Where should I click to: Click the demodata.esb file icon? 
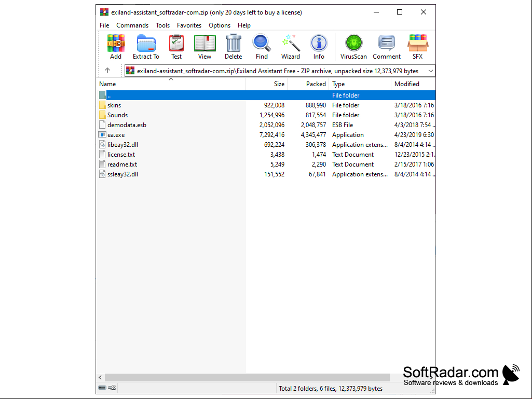pos(102,125)
